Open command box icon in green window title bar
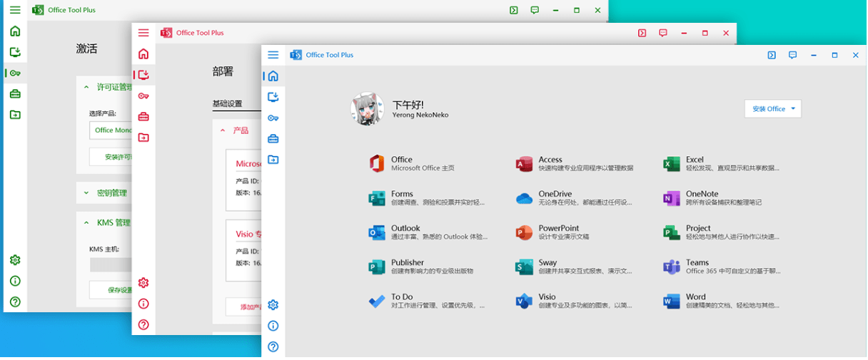 click(x=514, y=10)
